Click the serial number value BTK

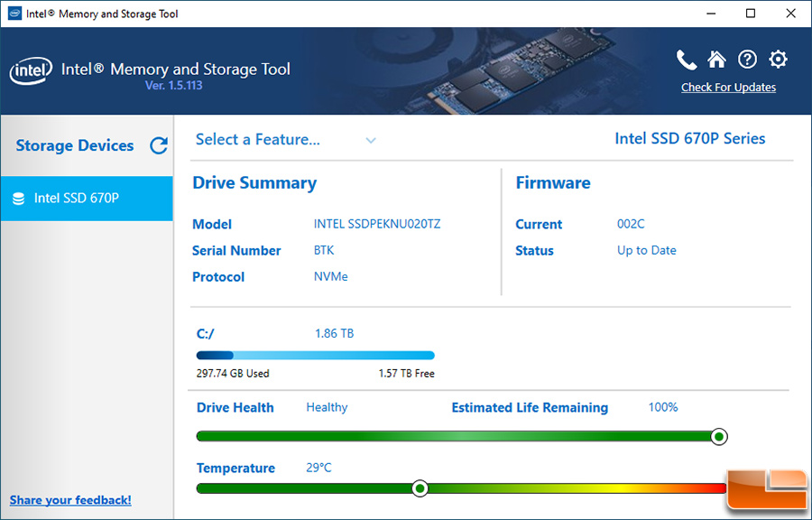point(324,250)
